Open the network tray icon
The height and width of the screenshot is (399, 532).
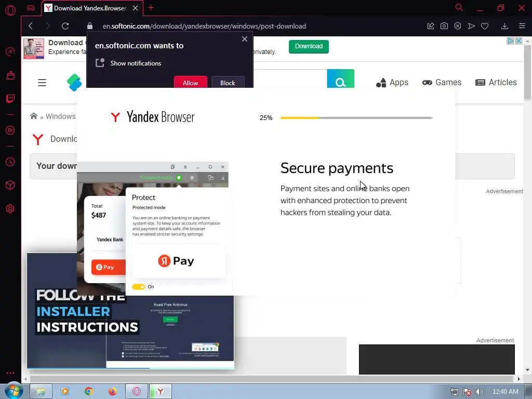click(x=454, y=392)
